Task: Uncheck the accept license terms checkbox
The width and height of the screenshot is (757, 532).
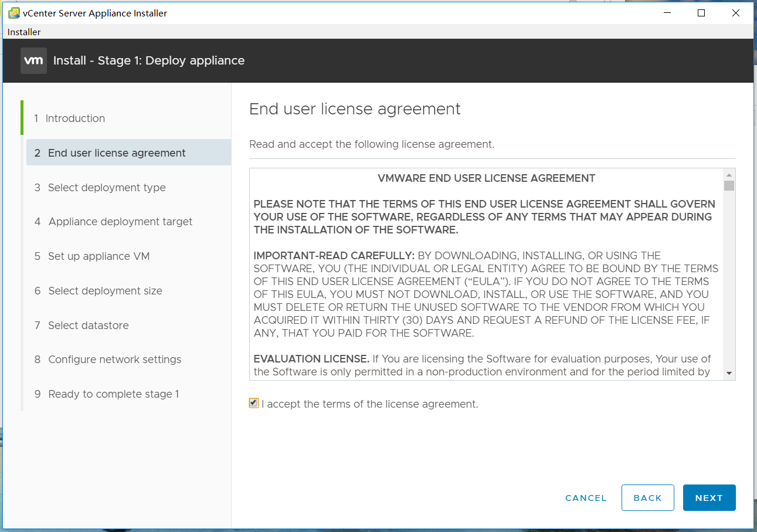Action: click(253, 403)
